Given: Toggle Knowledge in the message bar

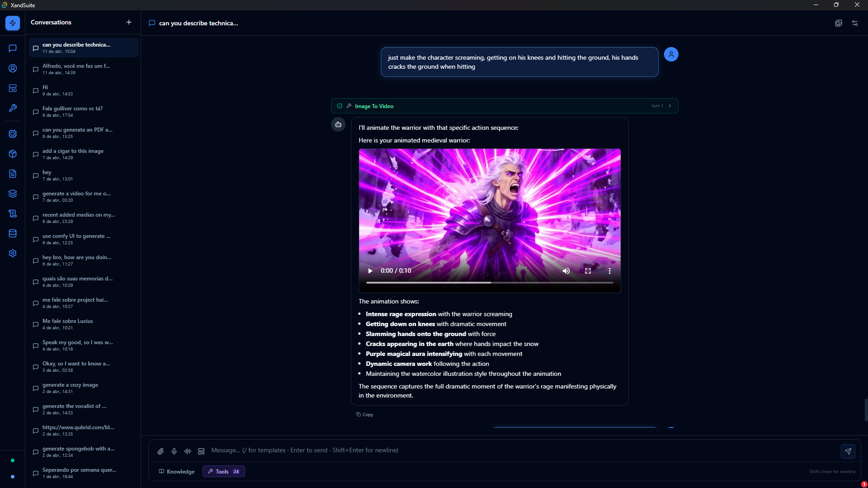Looking at the screenshot, I should tap(176, 471).
